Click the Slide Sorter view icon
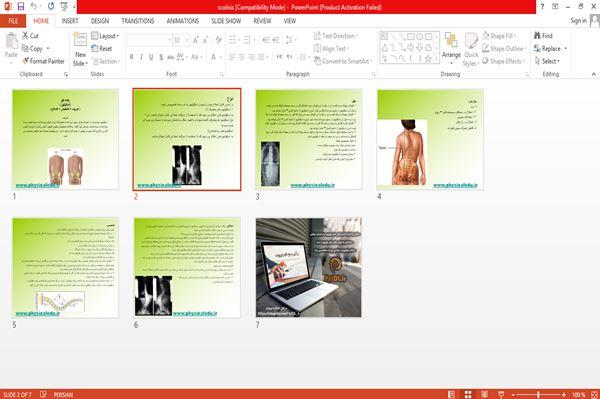Viewport: 600px width, 399px height. (468, 394)
